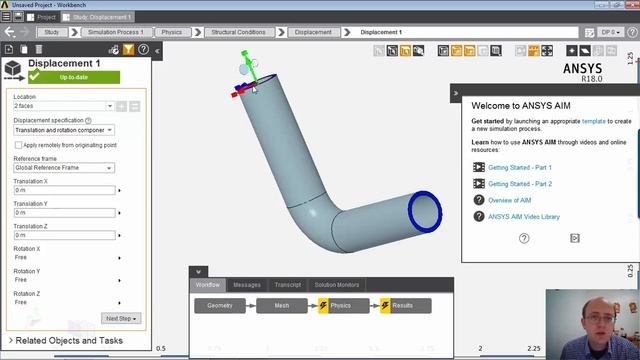Click the Displacement 1 cube icon

click(13, 70)
